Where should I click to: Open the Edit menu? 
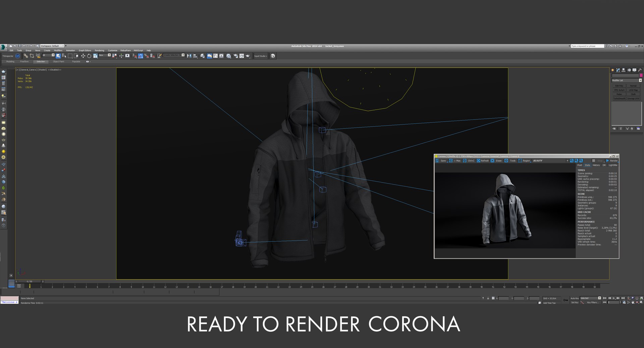[11, 50]
